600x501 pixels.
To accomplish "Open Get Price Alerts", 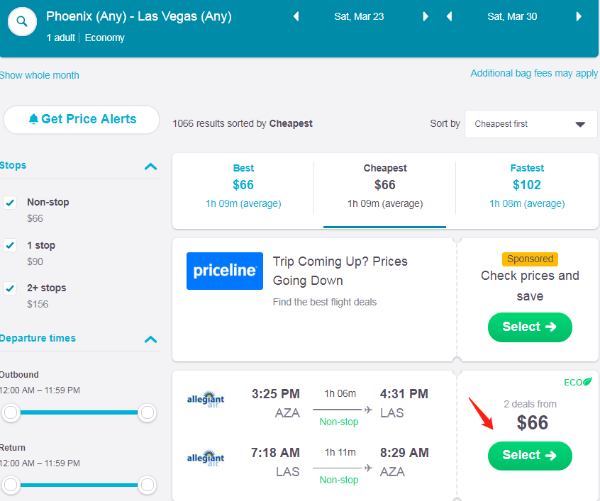I will [x=82, y=119].
